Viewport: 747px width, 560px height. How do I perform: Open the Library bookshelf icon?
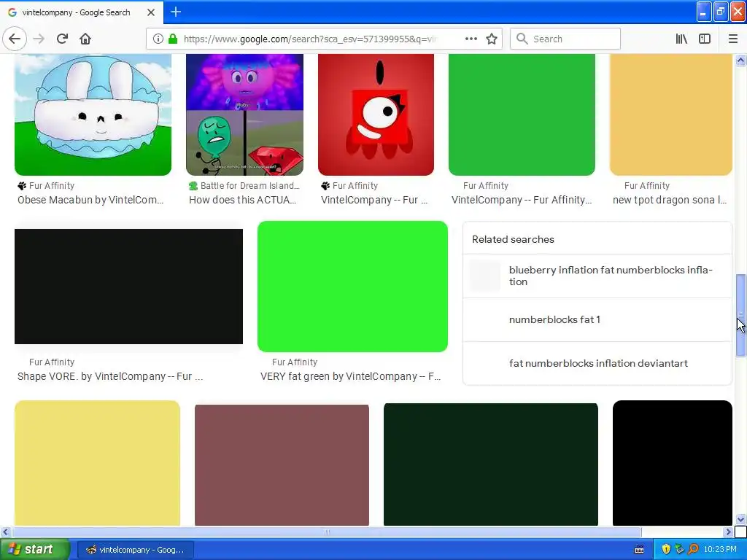[x=681, y=39]
